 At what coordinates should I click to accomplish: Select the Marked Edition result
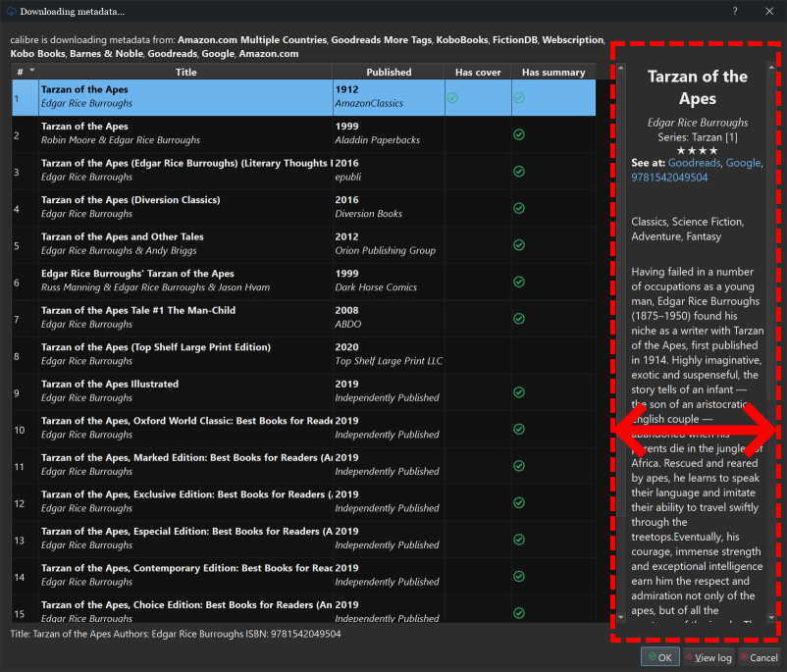click(x=303, y=465)
